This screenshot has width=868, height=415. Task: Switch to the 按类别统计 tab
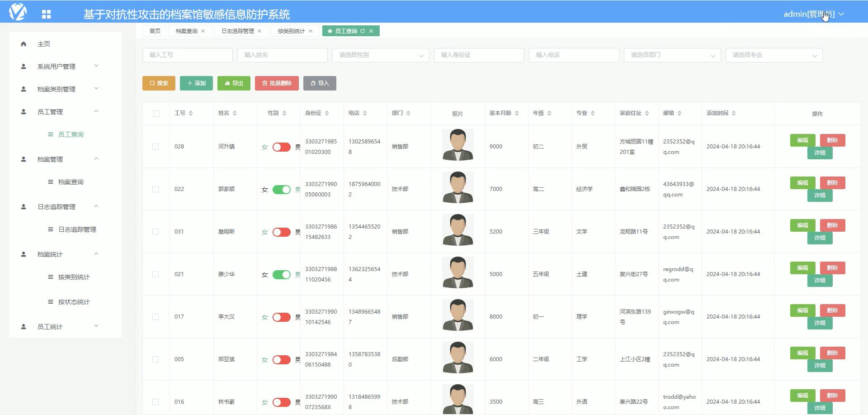292,31
